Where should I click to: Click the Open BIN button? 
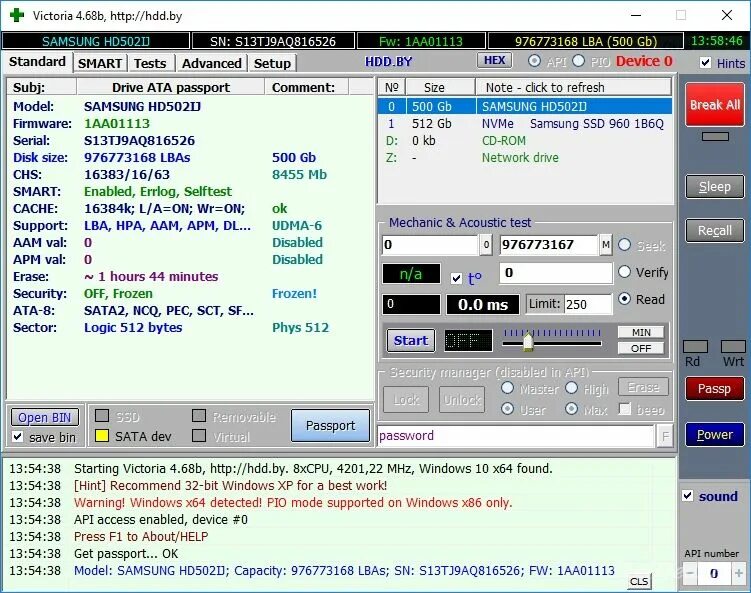click(x=45, y=417)
